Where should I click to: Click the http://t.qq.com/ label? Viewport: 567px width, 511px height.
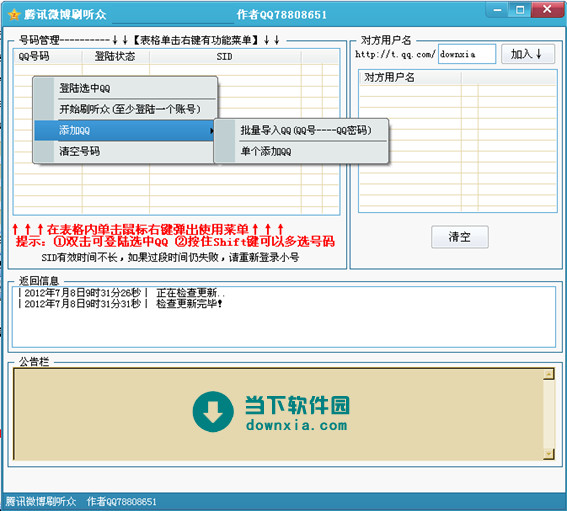point(395,55)
